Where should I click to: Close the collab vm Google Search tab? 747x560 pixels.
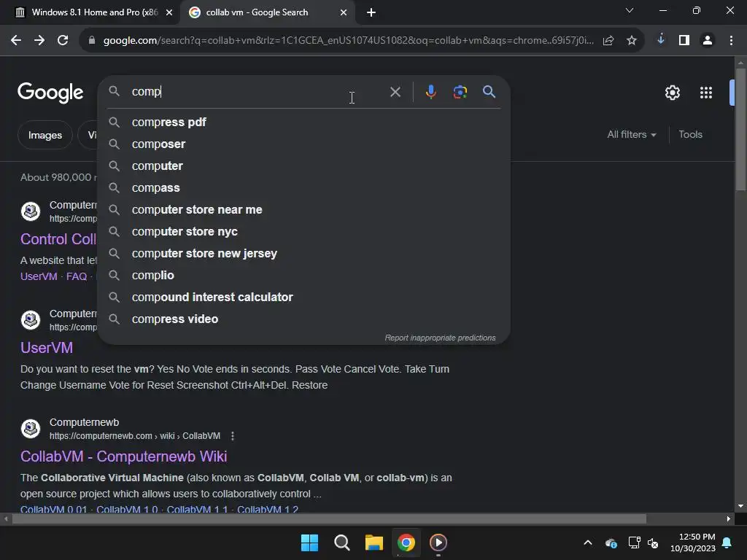[x=344, y=12]
